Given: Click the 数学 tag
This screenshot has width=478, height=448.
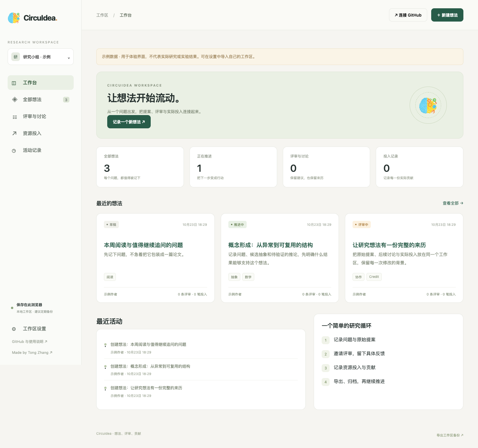Looking at the screenshot, I should click(x=248, y=277).
